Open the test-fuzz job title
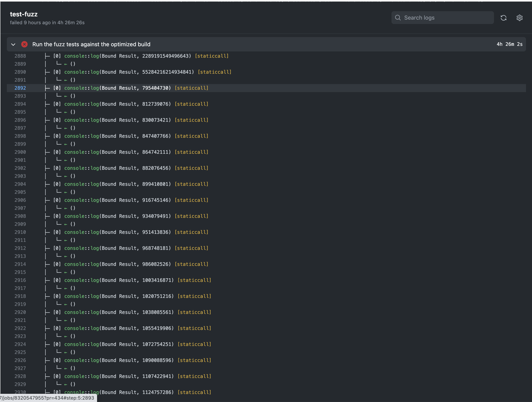Screen dimensions: 532x402 (24, 14)
